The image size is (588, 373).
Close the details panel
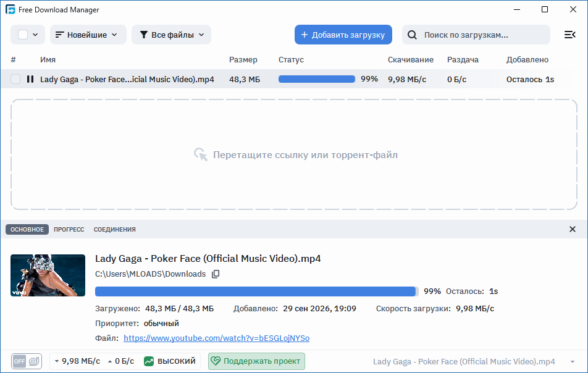[x=572, y=229]
